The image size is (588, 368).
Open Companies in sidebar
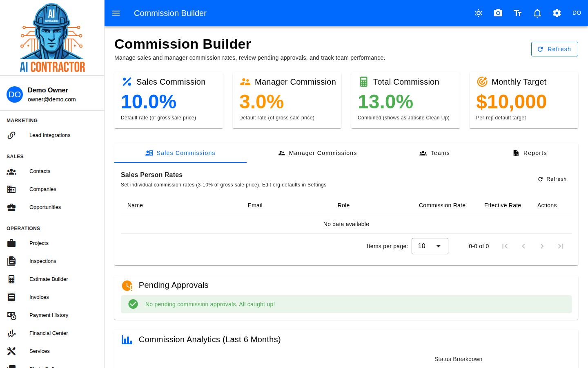pos(43,189)
